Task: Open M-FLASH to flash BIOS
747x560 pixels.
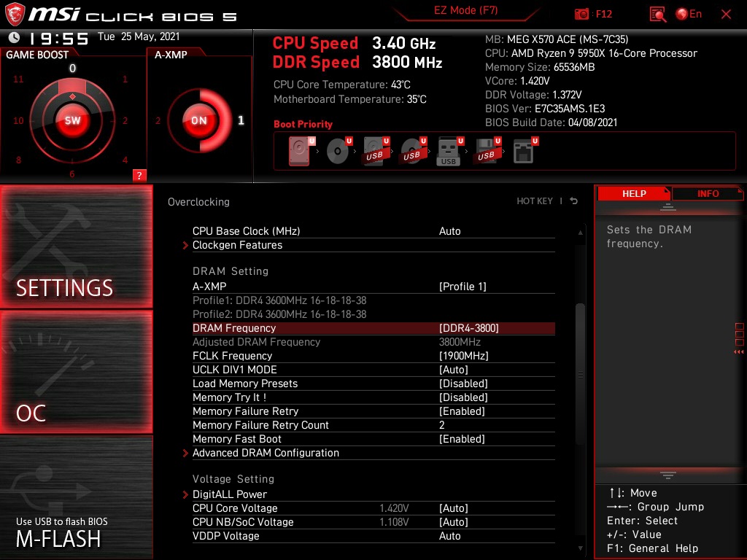Action: [x=77, y=497]
